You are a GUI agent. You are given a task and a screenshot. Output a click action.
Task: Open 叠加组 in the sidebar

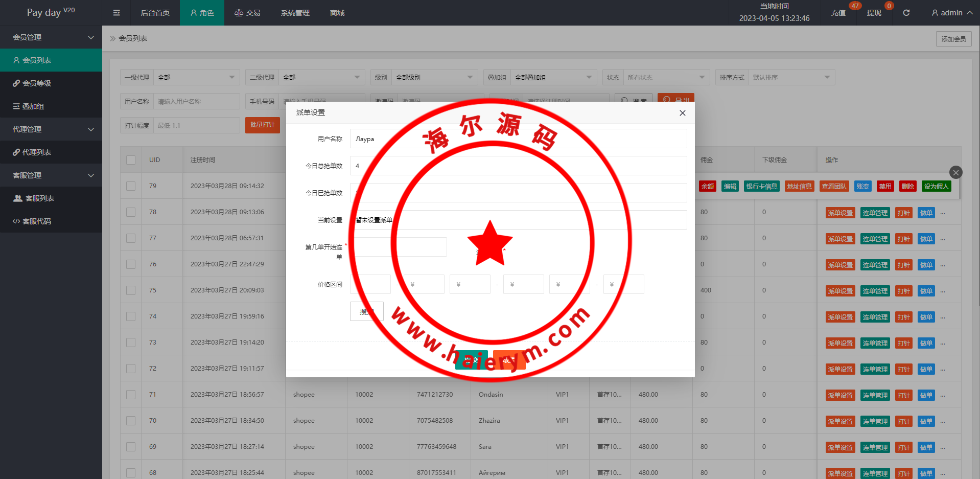tap(51, 106)
